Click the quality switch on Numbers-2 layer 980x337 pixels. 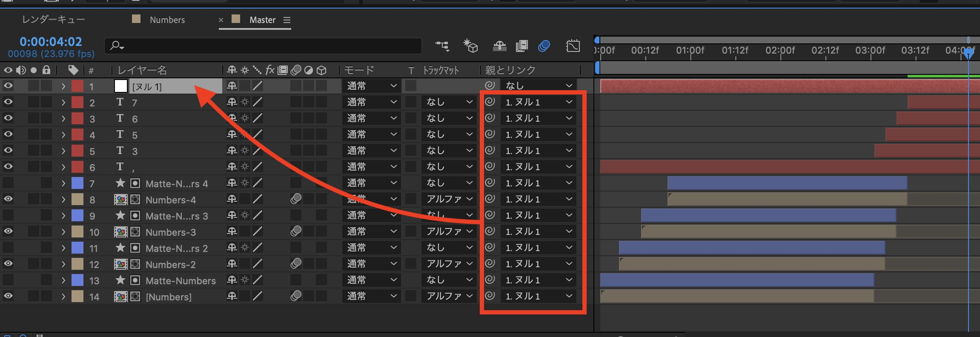pos(257,264)
